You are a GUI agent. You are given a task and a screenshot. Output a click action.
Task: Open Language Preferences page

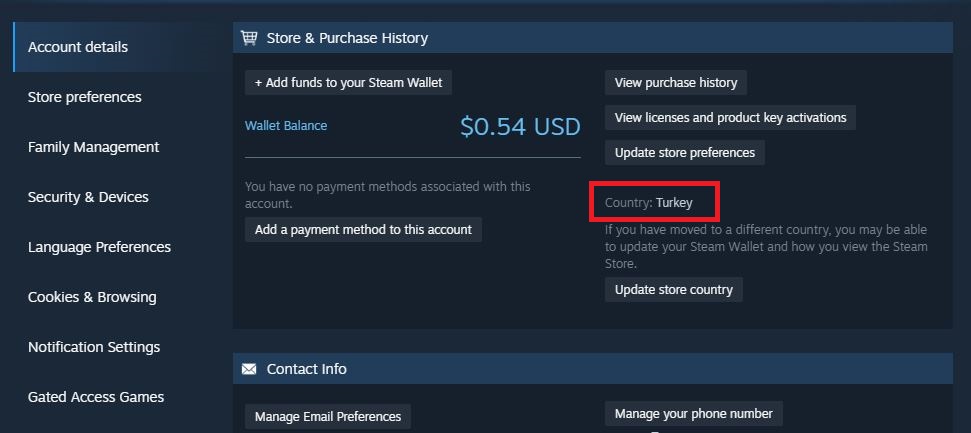(99, 247)
